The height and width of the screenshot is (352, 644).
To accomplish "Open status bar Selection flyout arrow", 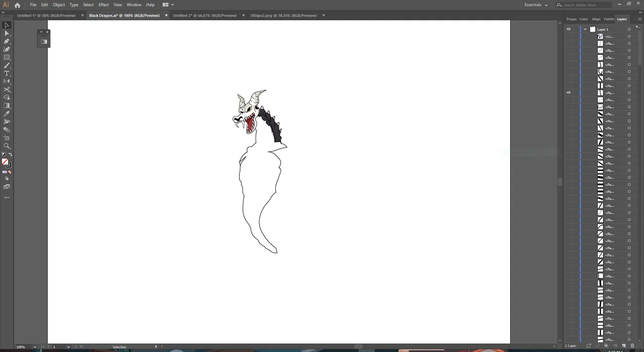I will (156, 347).
